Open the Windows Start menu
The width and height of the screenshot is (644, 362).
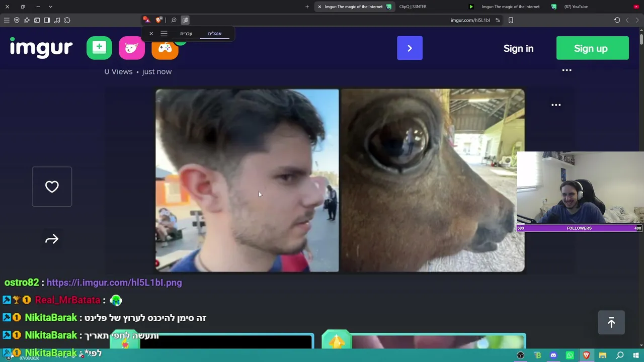636,355
